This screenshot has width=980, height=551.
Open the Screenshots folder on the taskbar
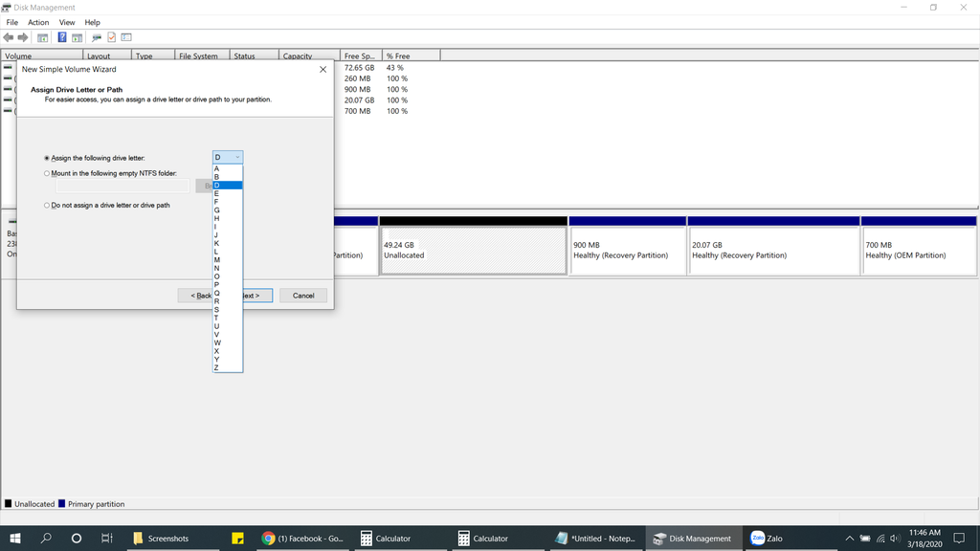coord(174,538)
